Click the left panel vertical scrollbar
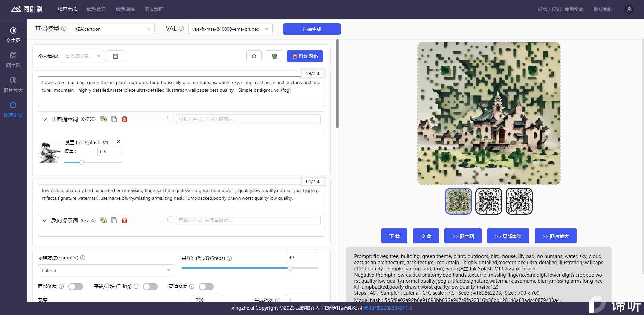 [x=337, y=84]
